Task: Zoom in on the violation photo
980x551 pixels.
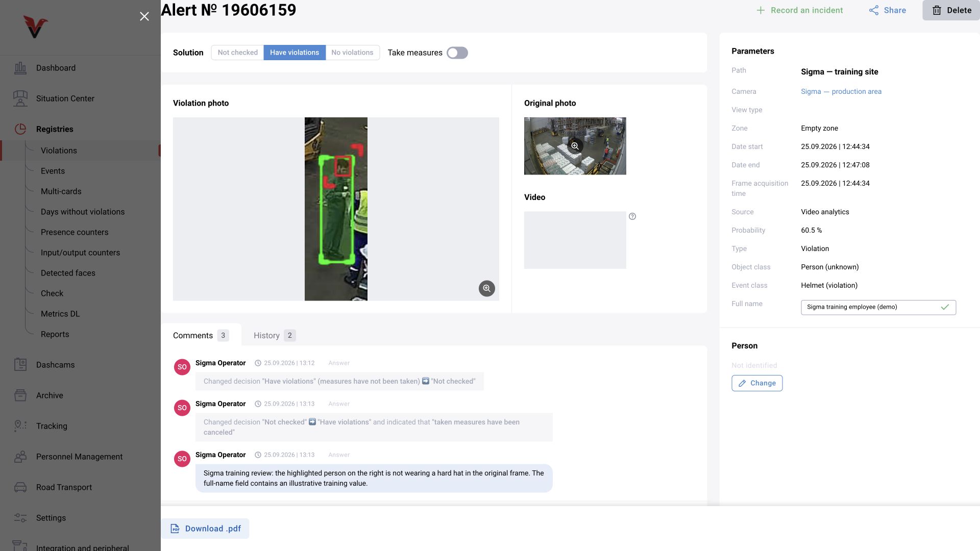Action: tap(486, 288)
